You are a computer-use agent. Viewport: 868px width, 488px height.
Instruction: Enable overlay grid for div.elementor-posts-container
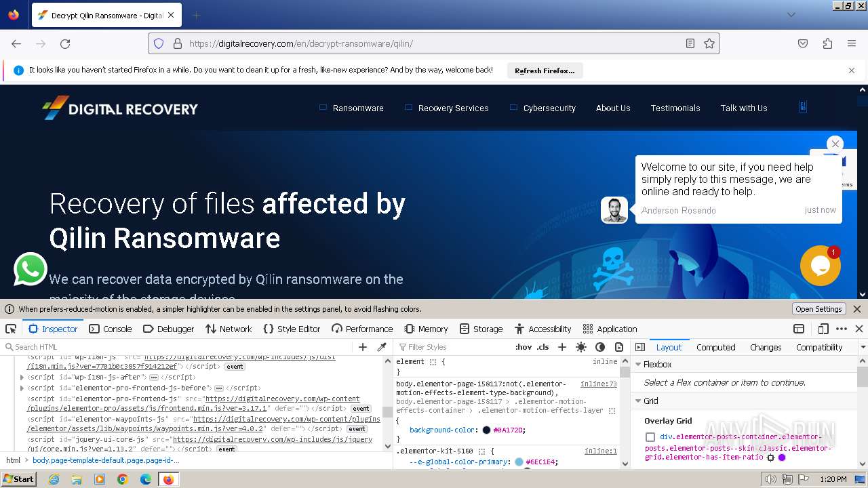click(650, 437)
